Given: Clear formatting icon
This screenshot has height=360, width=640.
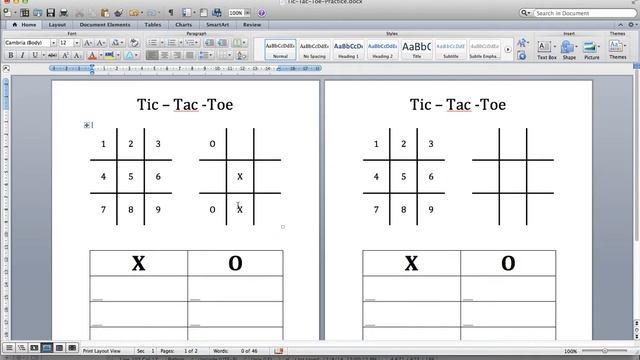Looking at the screenshot, I should [134, 42].
